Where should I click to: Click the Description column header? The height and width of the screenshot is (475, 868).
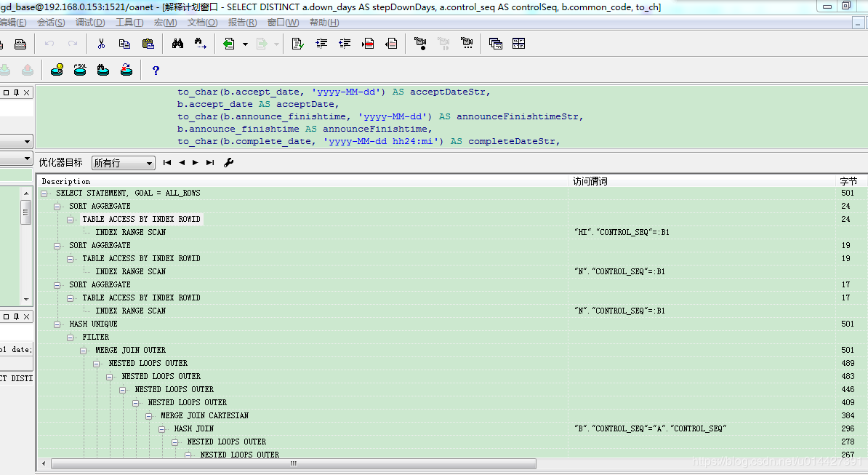click(x=303, y=182)
